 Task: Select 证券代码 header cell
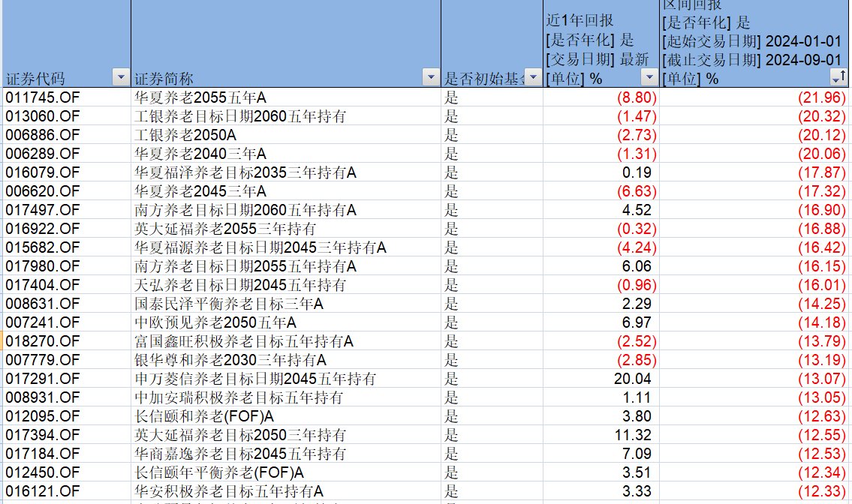pos(66,43)
